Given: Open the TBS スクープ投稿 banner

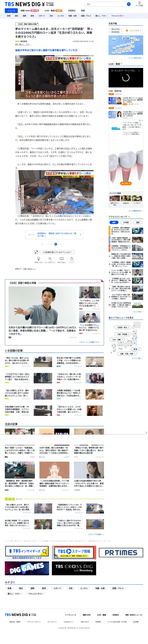Looking at the screenshot, I should tap(74, 553).
